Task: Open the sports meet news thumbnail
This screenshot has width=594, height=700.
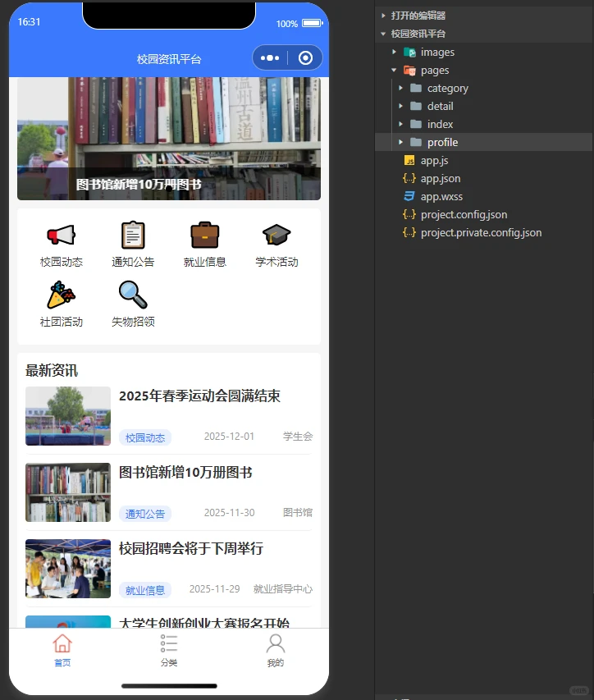Action: coord(68,416)
